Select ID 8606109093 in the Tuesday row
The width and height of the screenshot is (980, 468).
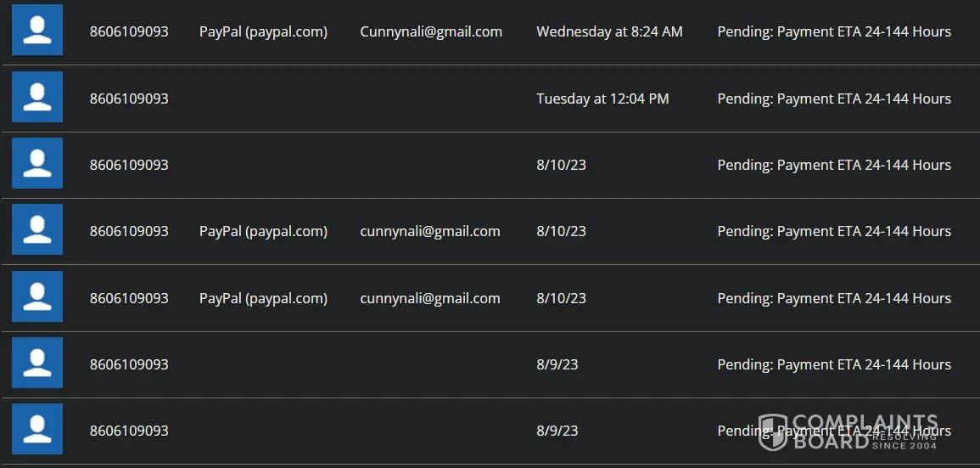point(129,99)
